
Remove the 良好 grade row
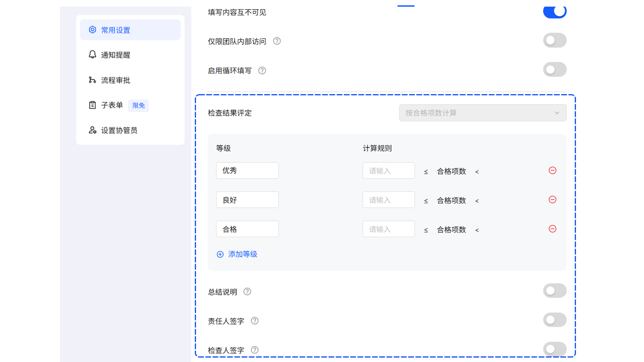coord(553,200)
